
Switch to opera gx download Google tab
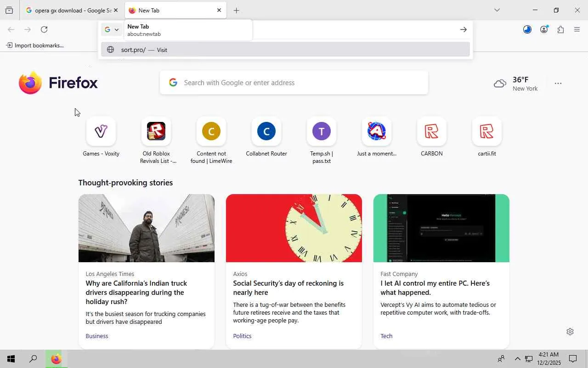(x=68, y=10)
